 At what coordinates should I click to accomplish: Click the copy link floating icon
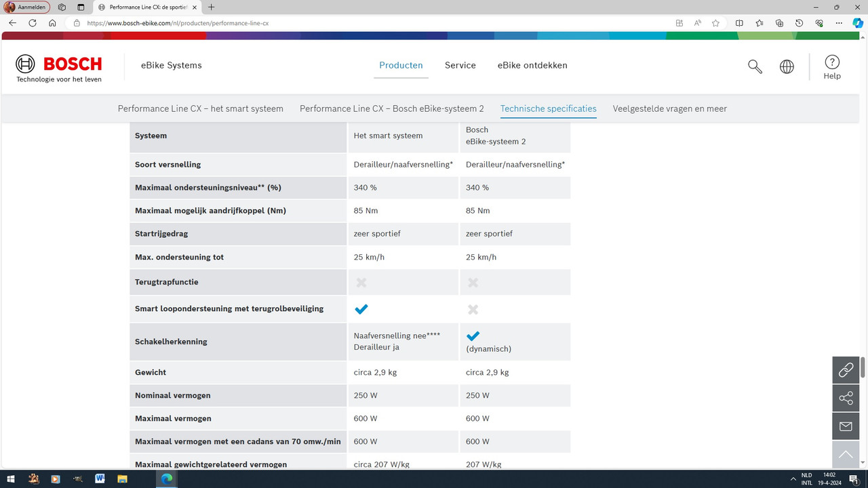[x=846, y=370]
